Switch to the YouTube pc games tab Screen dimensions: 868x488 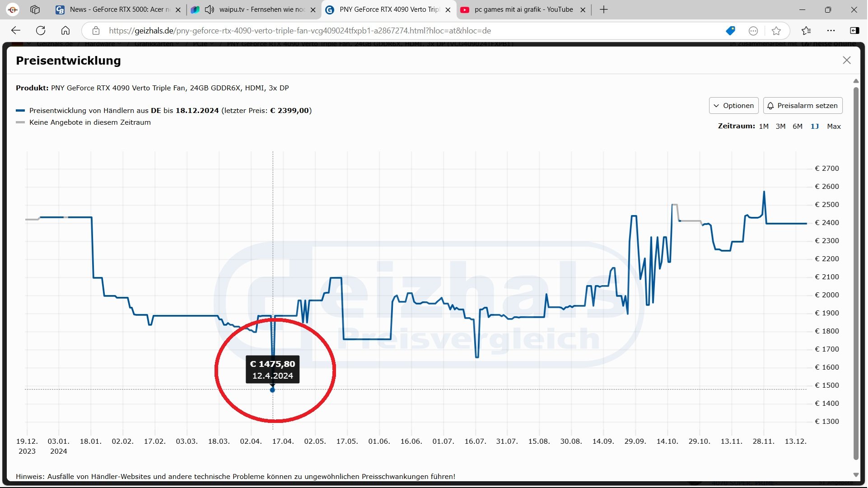523,9
